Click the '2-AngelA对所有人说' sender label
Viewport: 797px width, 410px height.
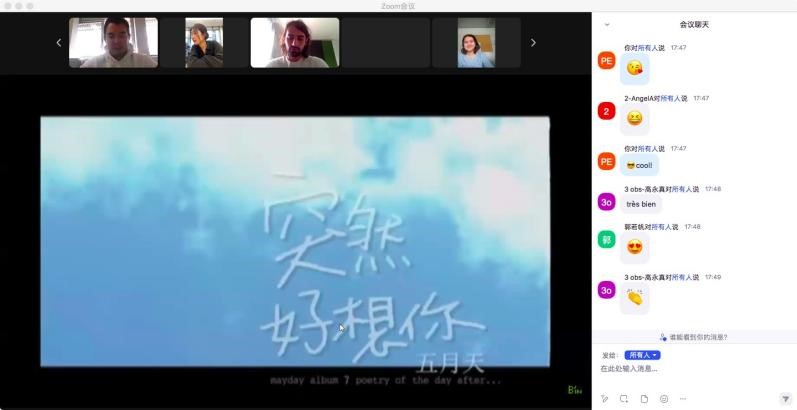click(656, 98)
